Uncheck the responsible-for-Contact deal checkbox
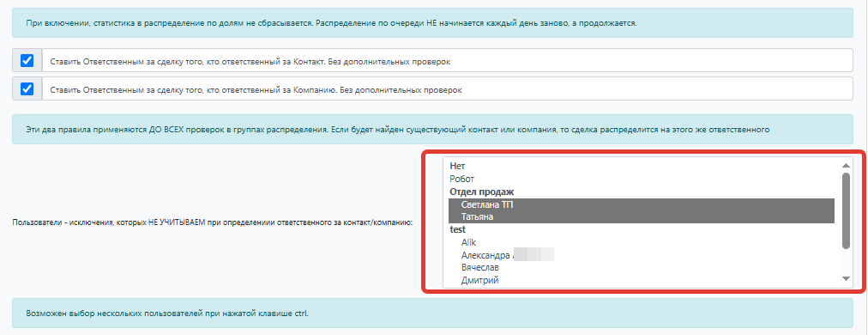The height and width of the screenshot is (335, 868). pos(27,60)
